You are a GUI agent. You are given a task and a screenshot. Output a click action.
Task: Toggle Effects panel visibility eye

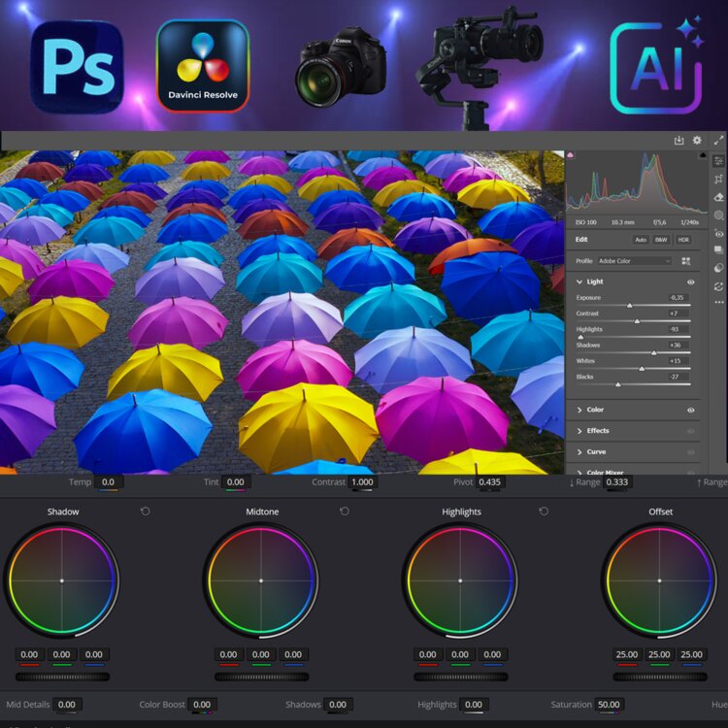coord(691,431)
